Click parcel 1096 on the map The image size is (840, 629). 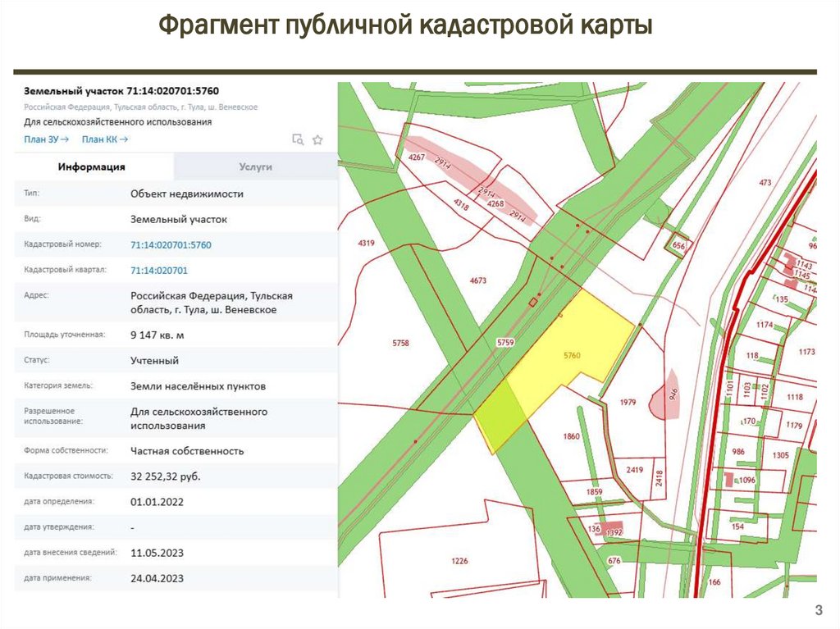746,480
